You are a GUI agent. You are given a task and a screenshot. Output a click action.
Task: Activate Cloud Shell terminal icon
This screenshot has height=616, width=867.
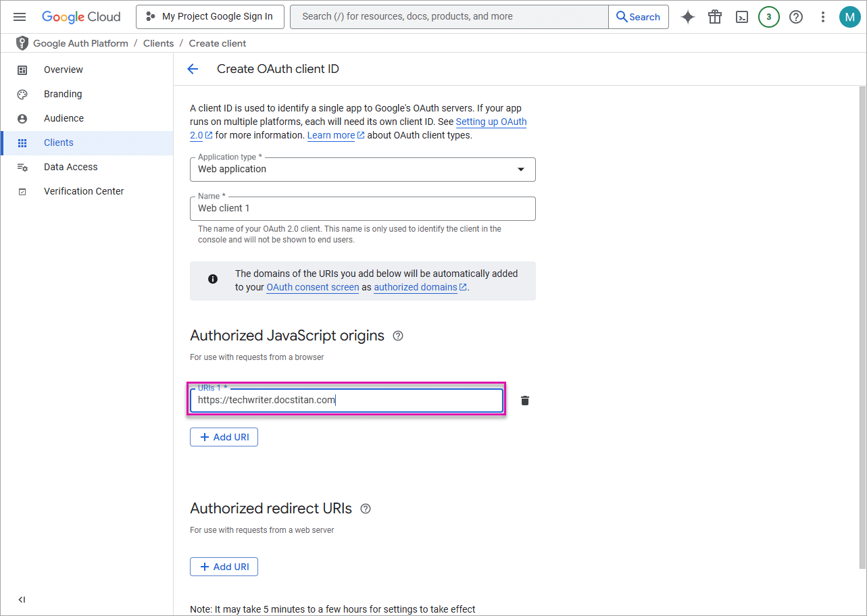(742, 17)
